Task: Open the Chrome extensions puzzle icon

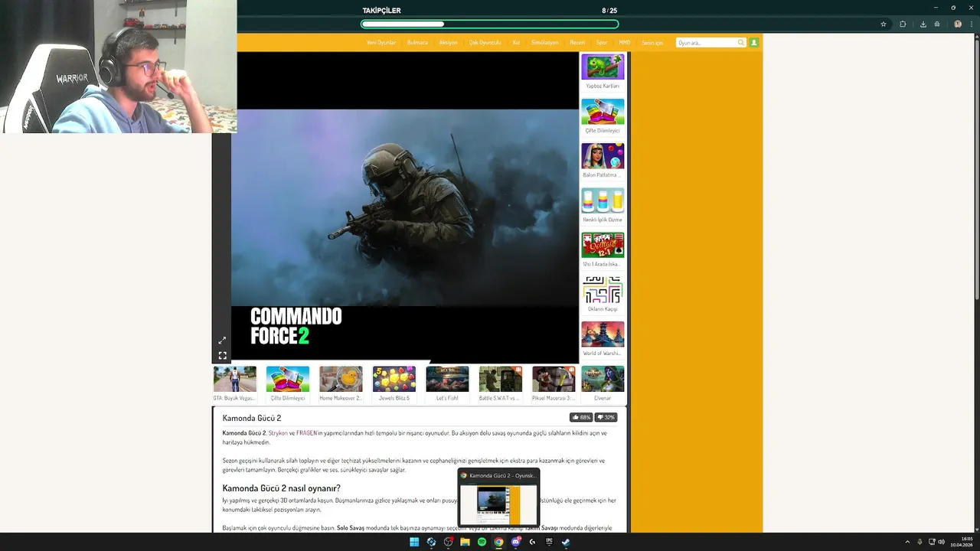Action: coord(903,24)
